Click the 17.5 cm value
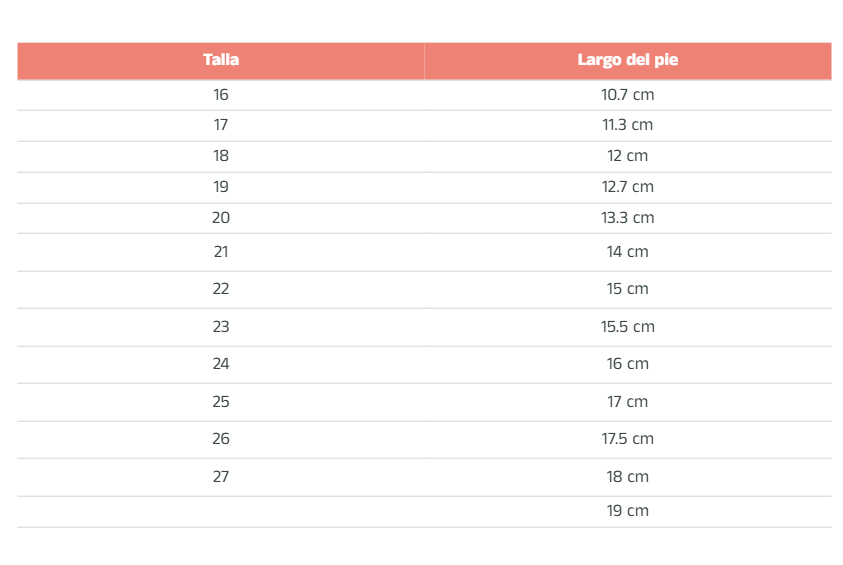Image resolution: width=843 pixels, height=565 pixels. coord(627,439)
